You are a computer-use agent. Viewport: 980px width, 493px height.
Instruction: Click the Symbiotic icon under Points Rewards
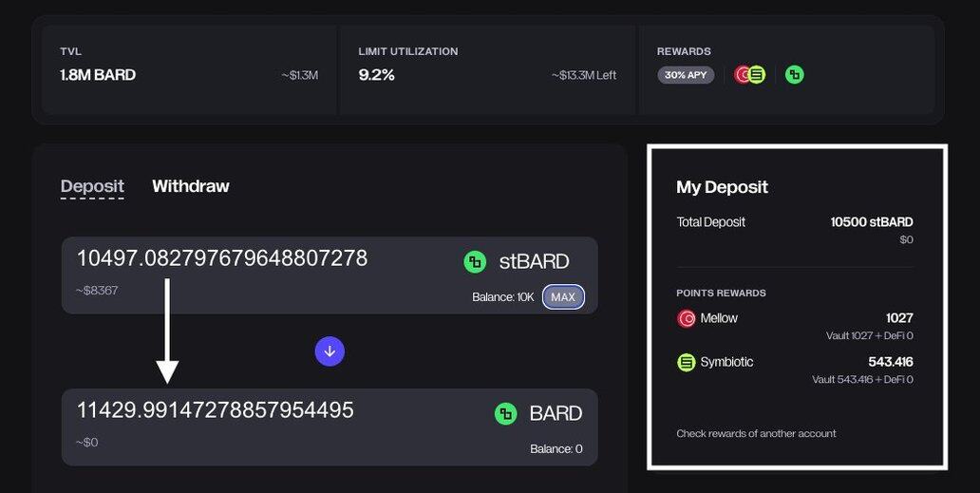pyautogui.click(x=686, y=362)
